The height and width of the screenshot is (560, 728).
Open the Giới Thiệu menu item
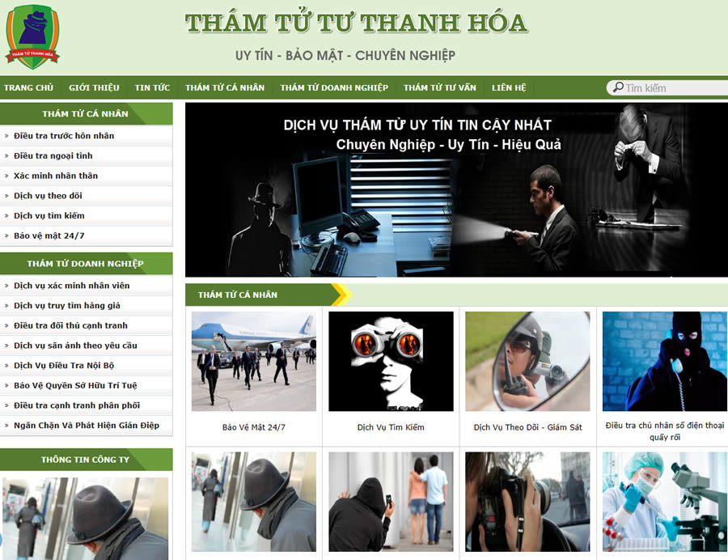[x=95, y=87]
